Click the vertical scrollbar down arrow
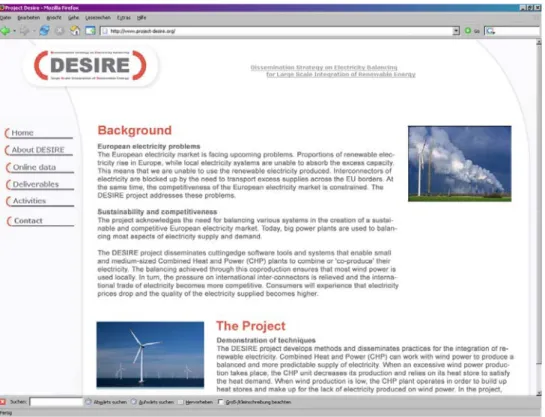Viewport: 545px width, 417px height. pos(539,393)
